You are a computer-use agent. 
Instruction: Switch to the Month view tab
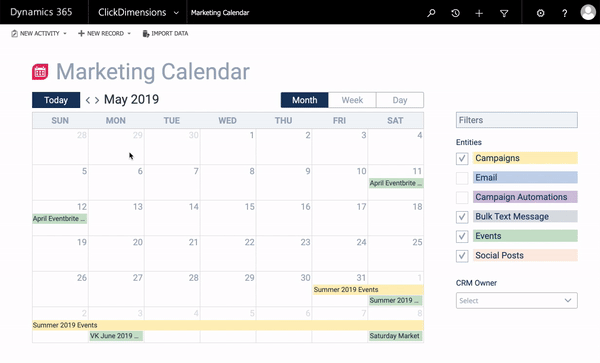[x=305, y=100]
